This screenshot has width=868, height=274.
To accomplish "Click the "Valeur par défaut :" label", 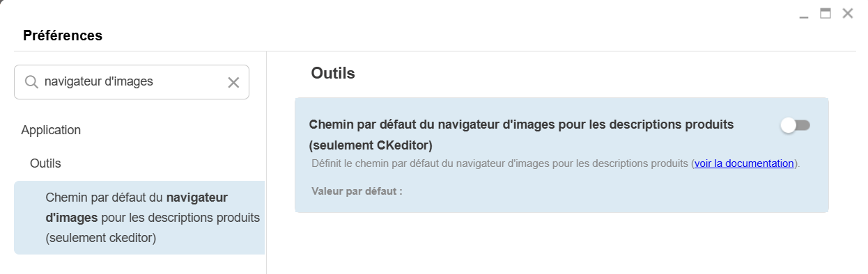I will [357, 190].
